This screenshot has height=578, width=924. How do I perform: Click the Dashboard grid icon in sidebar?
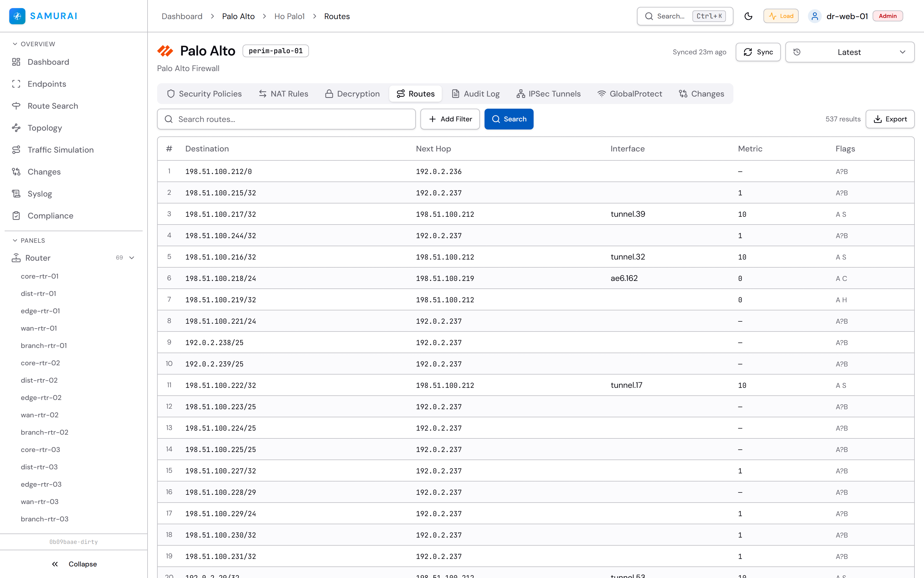pyautogui.click(x=16, y=62)
